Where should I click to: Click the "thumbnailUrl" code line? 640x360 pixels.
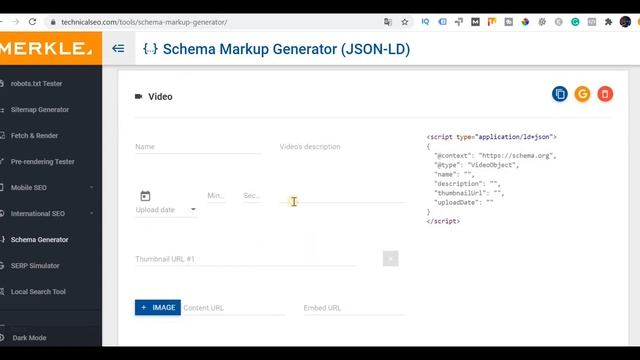[x=469, y=193]
